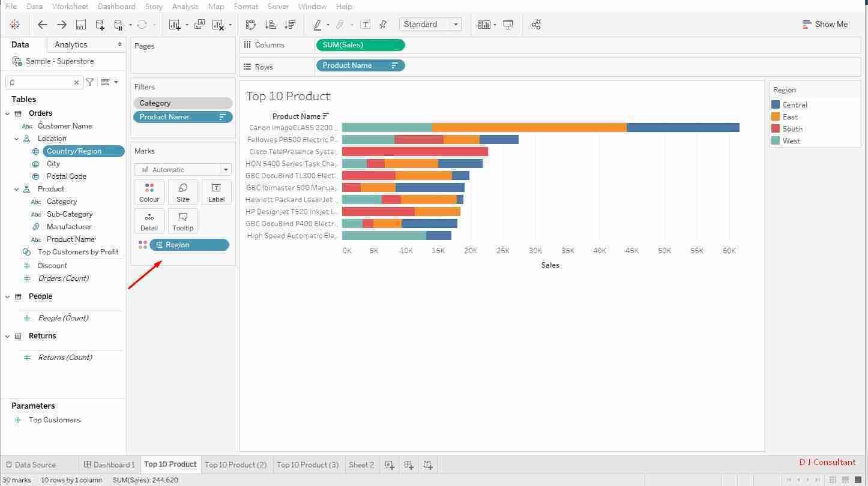Click the Clear Sheet icon
Viewport: 868px width, 486px height.
218,25
